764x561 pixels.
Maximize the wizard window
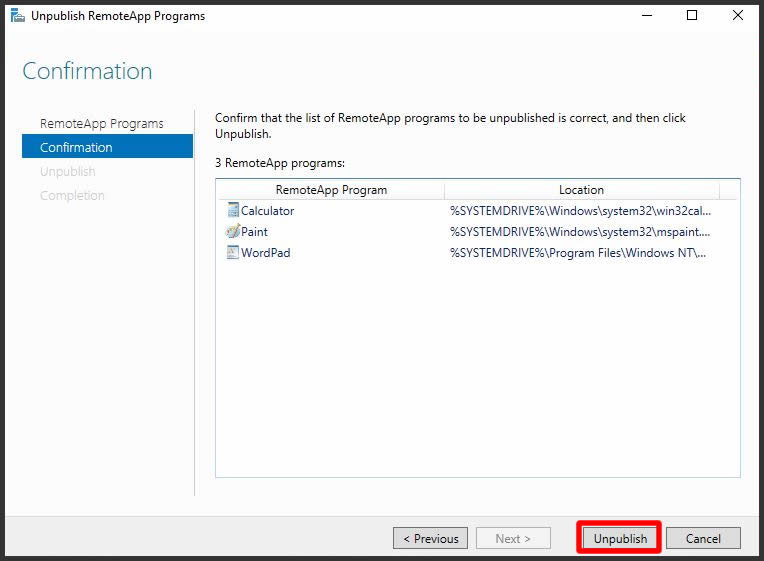click(x=691, y=15)
